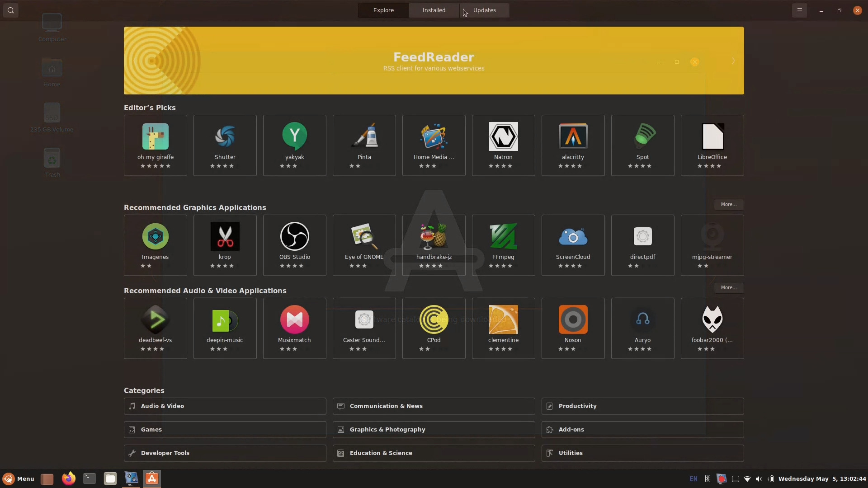Screen dimensions: 868x488
Task: Click More button for Graphics Applications
Action: point(728,204)
